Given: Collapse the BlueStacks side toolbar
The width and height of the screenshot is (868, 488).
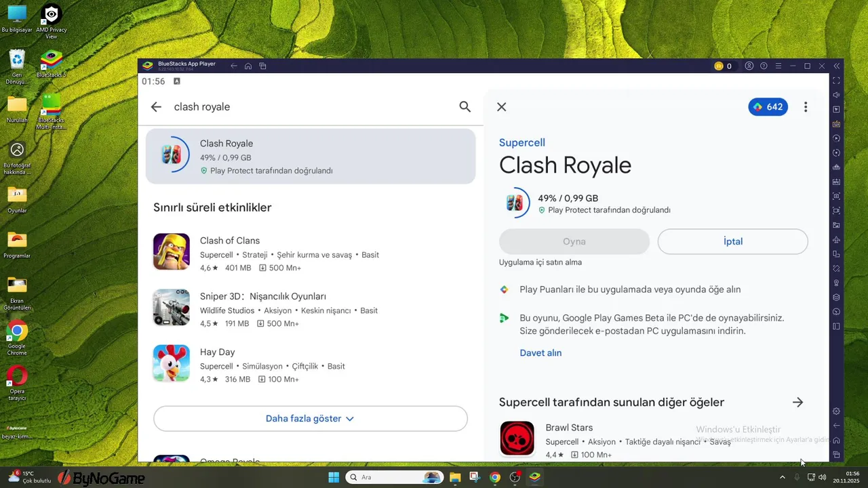Looking at the screenshot, I should click(837, 66).
